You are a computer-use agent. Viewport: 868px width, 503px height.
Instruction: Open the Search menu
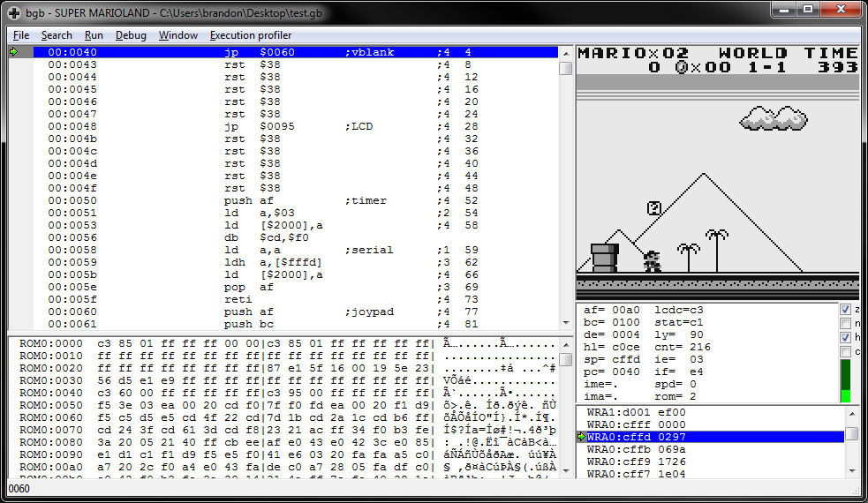point(57,35)
